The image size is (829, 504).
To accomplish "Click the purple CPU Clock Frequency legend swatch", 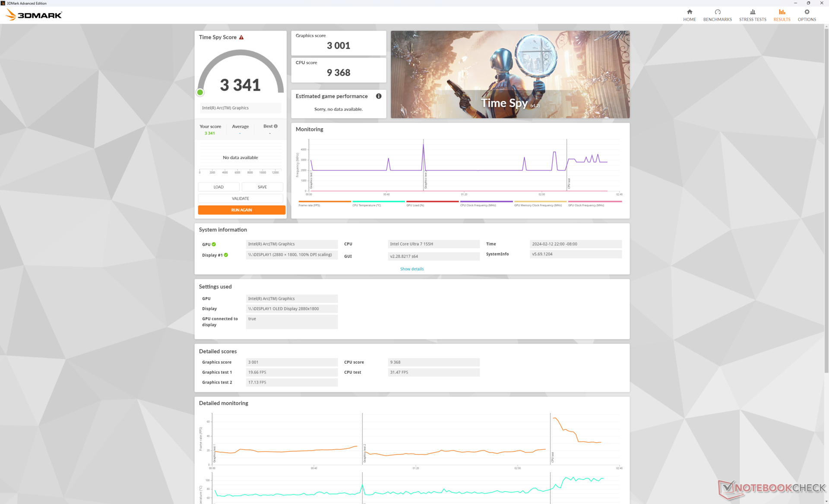I will (486, 202).
